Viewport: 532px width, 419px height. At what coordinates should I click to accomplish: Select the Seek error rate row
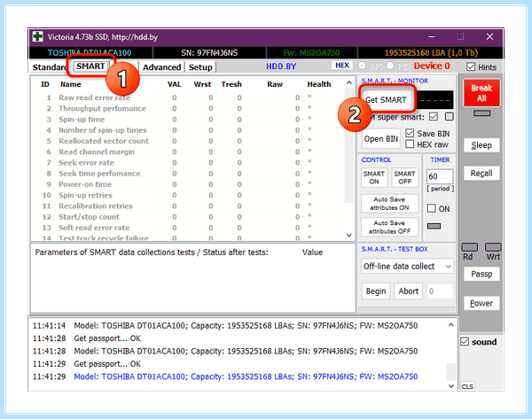[188, 163]
